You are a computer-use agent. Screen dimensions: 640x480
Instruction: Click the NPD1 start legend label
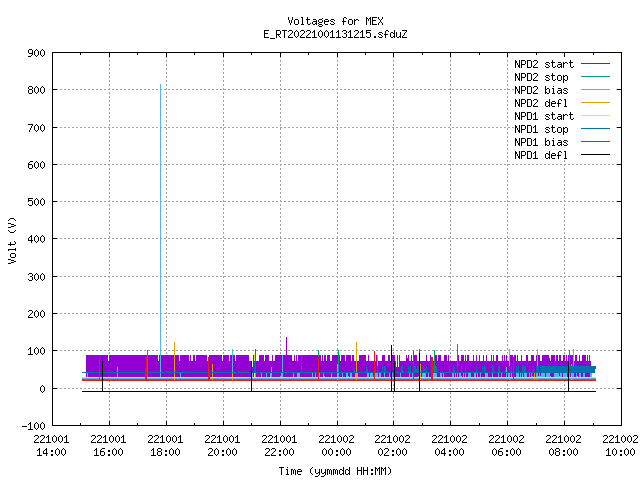(544, 116)
